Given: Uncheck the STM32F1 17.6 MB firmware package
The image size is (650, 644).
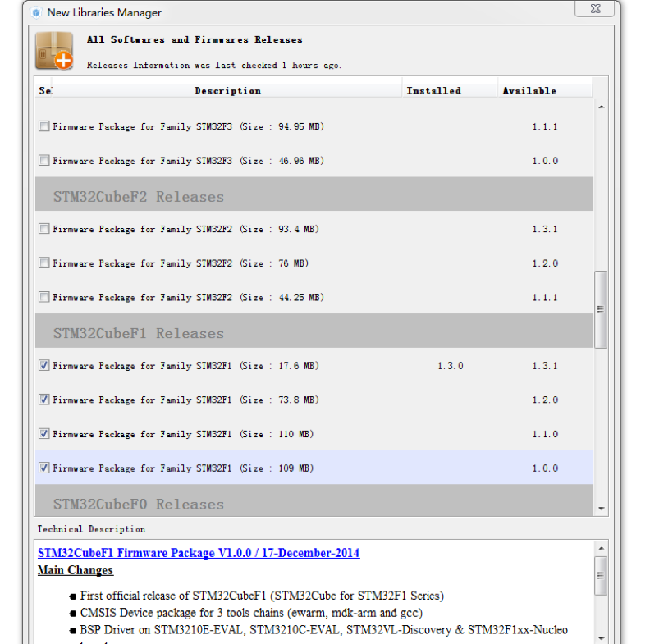Looking at the screenshot, I should pos(44,365).
